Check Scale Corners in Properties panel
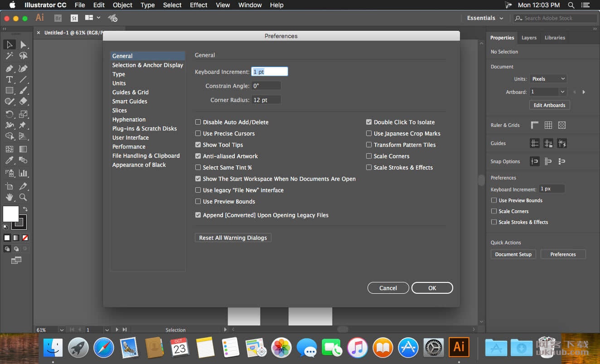Viewport: 600px width, 364px height. coord(494,211)
